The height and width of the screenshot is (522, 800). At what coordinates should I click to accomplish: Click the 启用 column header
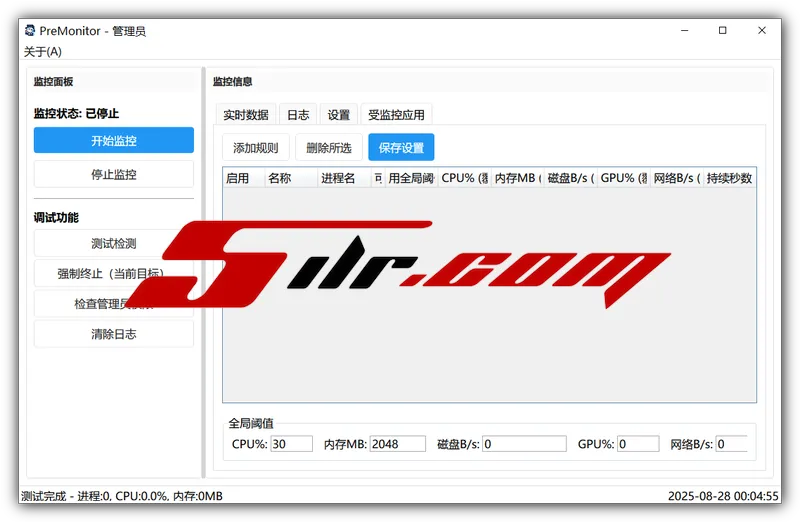click(244, 178)
